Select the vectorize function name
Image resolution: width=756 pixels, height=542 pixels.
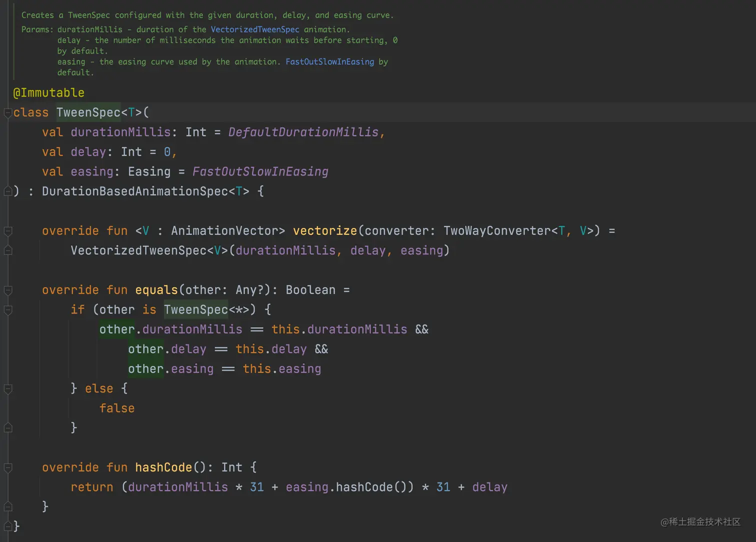(x=325, y=230)
